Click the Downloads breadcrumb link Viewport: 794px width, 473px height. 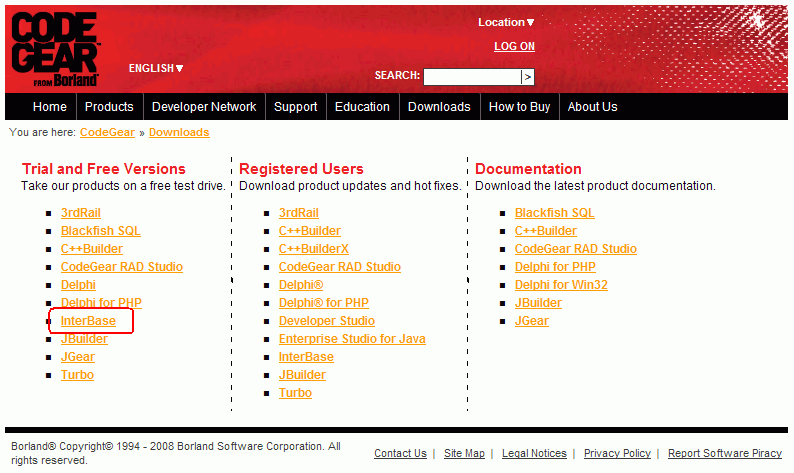pyautogui.click(x=179, y=132)
